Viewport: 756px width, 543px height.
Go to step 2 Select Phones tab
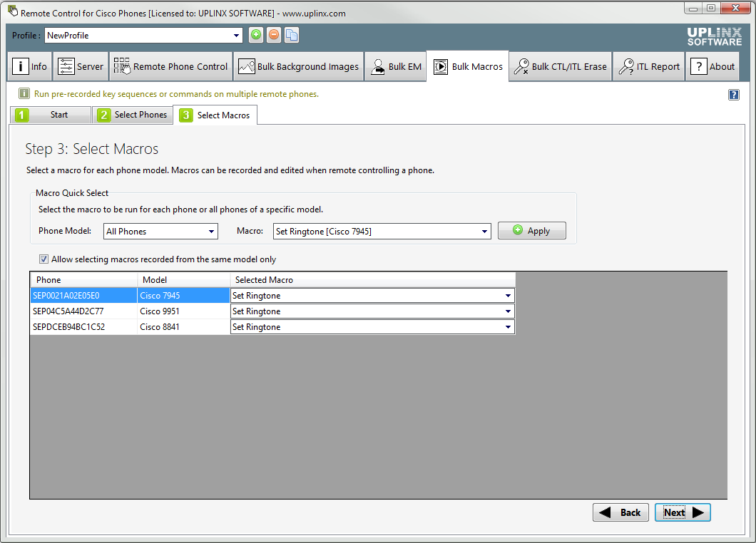pos(132,115)
